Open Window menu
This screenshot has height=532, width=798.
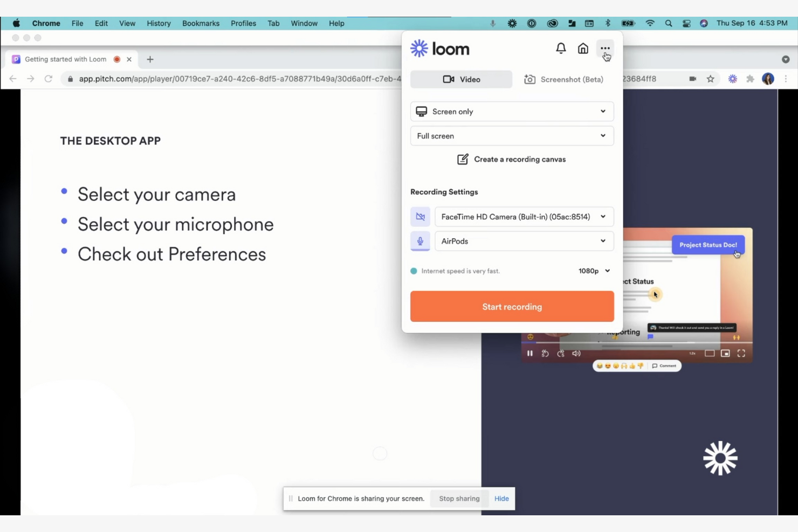tap(304, 23)
